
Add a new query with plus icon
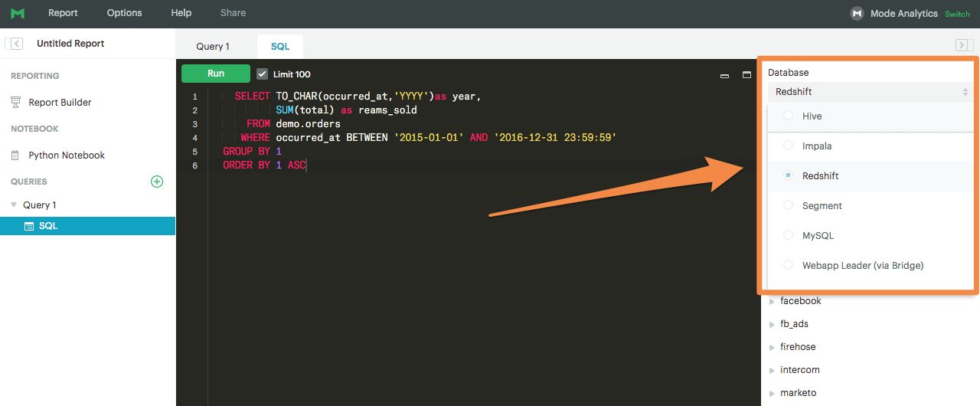pyautogui.click(x=157, y=182)
